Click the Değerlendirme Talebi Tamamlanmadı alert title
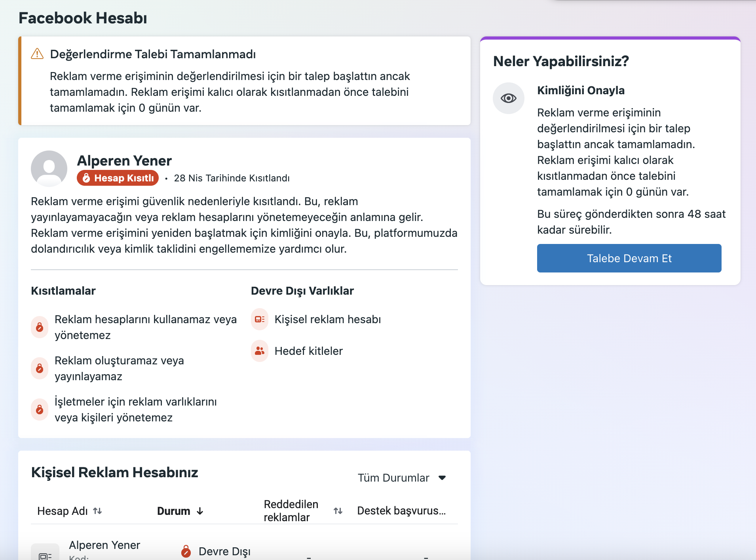This screenshot has height=560, width=756. pos(153,54)
